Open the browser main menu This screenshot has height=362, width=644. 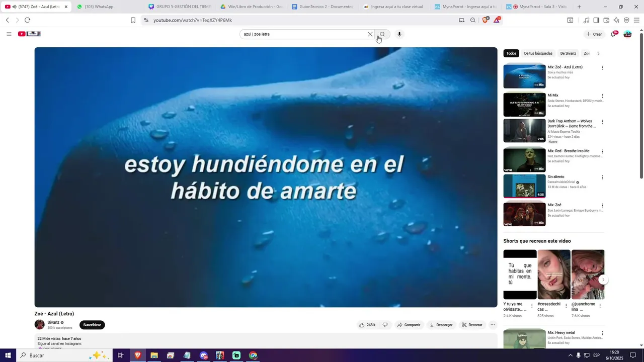click(x=636, y=20)
